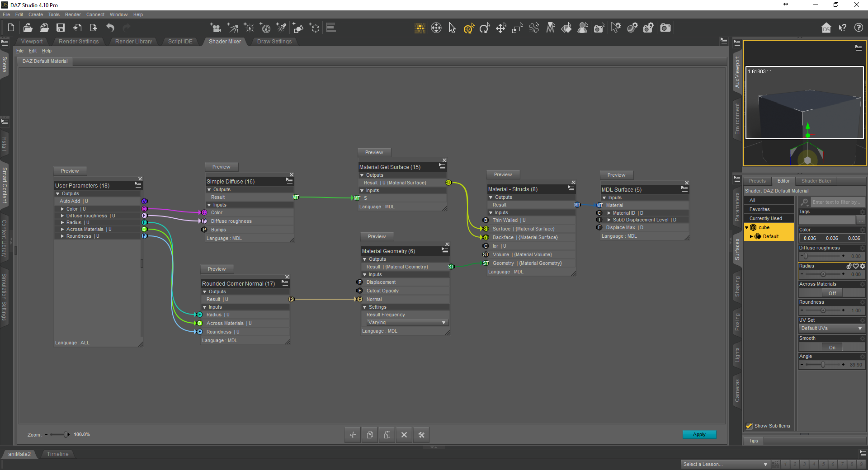The height and width of the screenshot is (470, 868).
Task: Expand Diffuse roughness row in User Parameters
Action: point(62,216)
